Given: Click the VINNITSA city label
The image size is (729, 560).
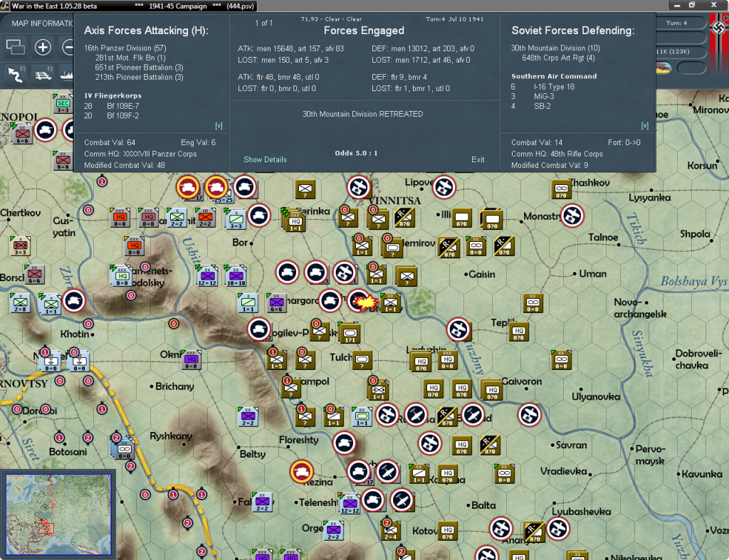Looking at the screenshot, I should point(394,201).
